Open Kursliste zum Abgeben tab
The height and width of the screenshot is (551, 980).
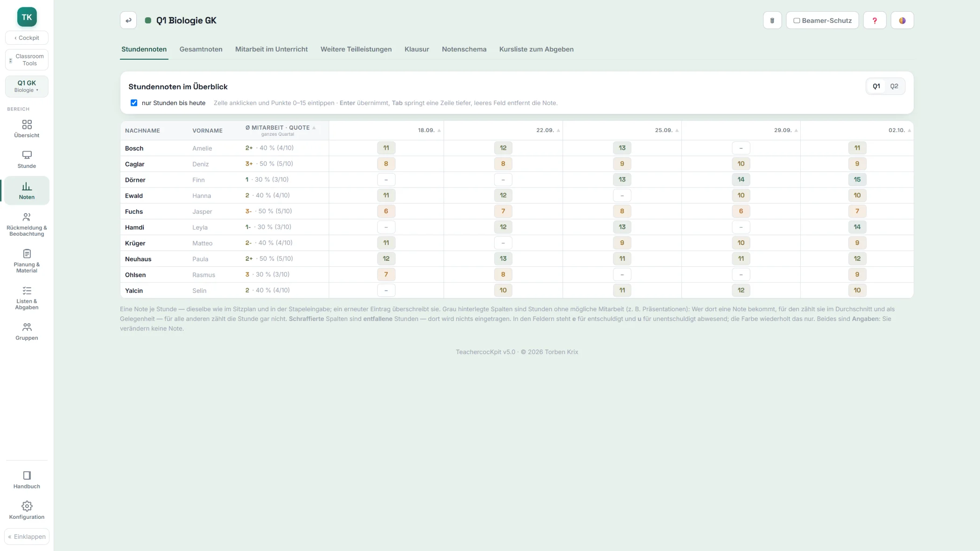click(x=536, y=49)
